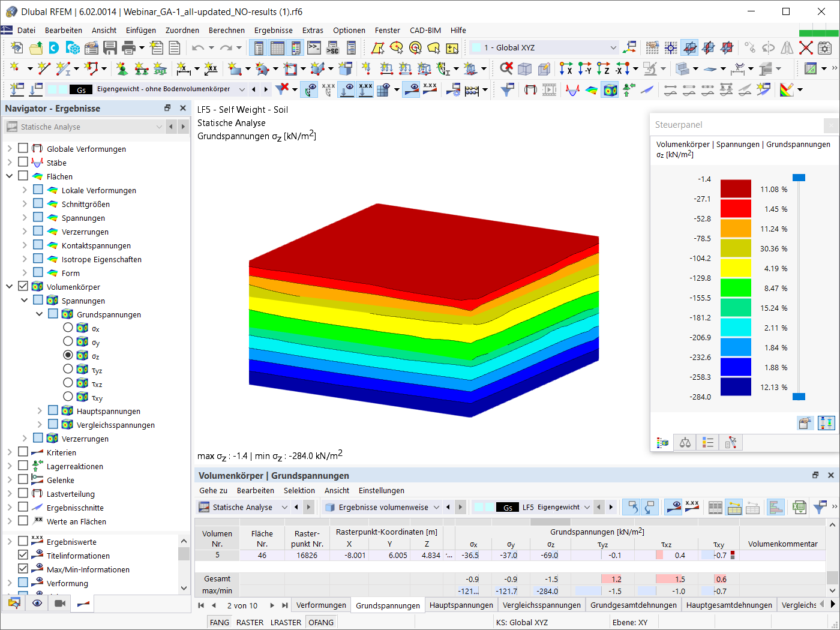Open the color list tab in Steuerpanel
The height and width of the screenshot is (630, 840).
pos(708,443)
